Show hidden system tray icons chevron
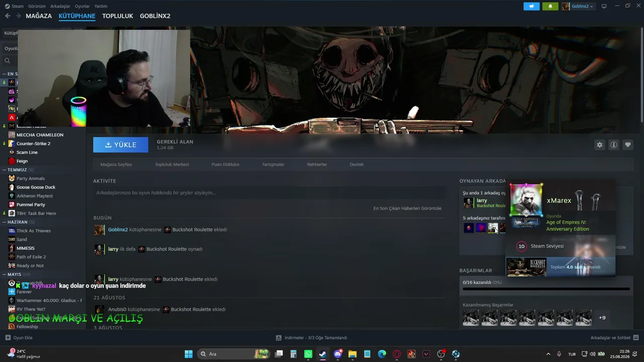Viewport: 644px width, 362px height. (x=548, y=354)
